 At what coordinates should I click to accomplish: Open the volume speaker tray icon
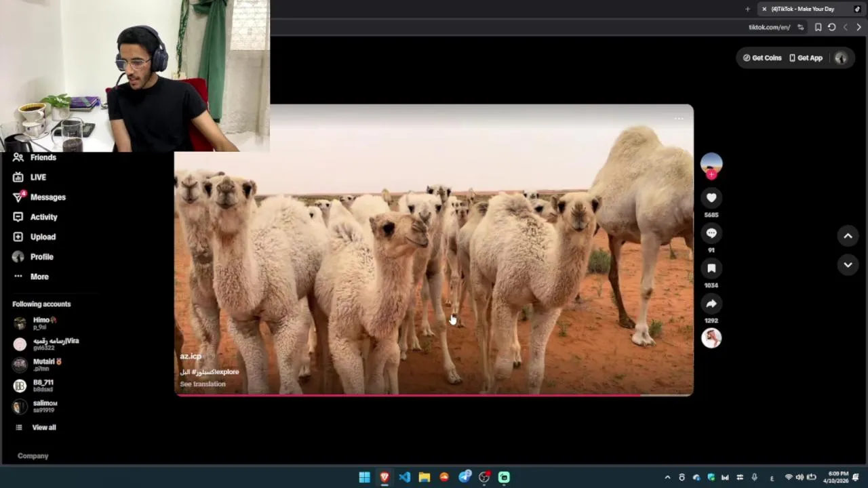[800, 477]
